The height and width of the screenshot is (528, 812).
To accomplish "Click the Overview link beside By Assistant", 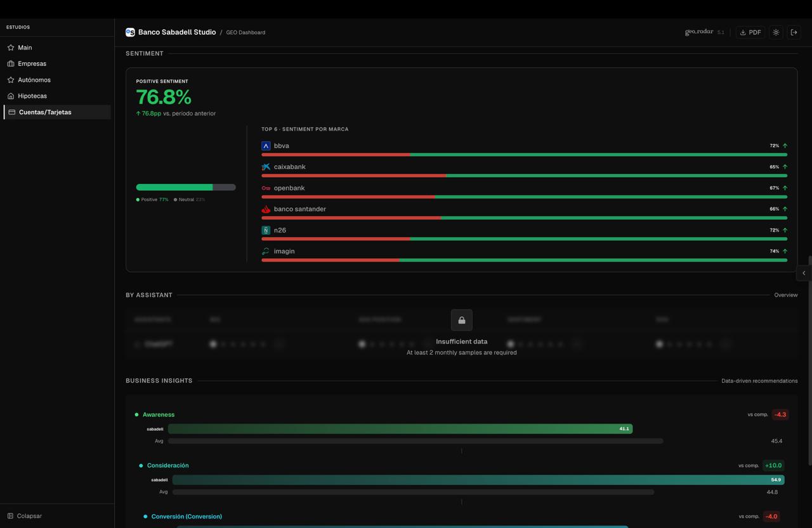I will (x=785, y=295).
